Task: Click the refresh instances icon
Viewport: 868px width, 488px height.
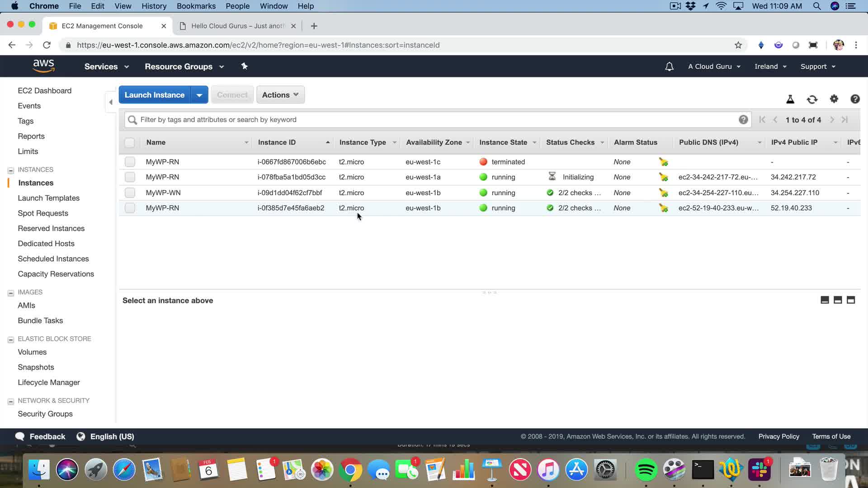Action: point(812,99)
